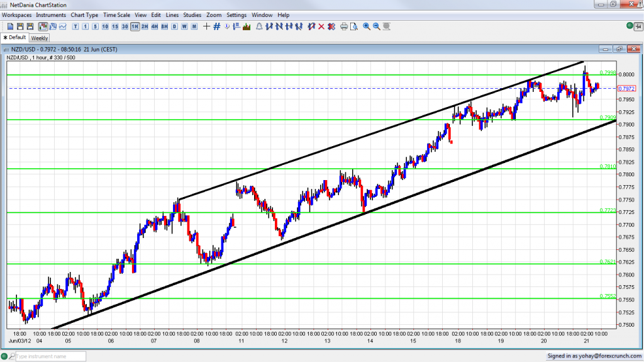Click the NZD/USD chart window title
Image resolution: width=644 pixels, height=362 pixels.
[x=64, y=49]
